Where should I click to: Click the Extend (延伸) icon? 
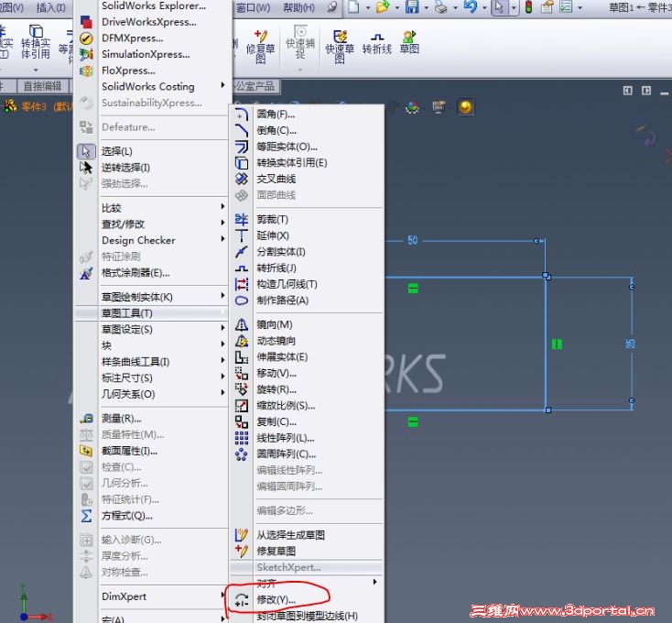(x=242, y=235)
